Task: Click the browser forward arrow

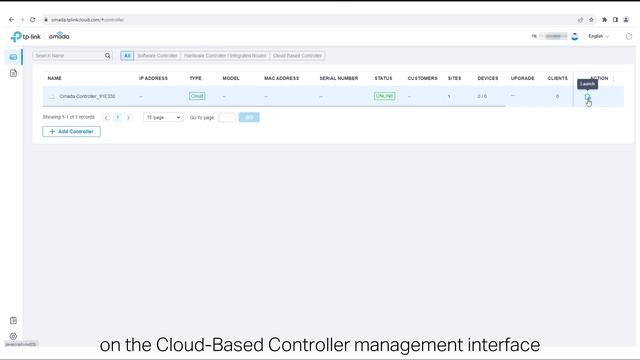Action: (22, 20)
